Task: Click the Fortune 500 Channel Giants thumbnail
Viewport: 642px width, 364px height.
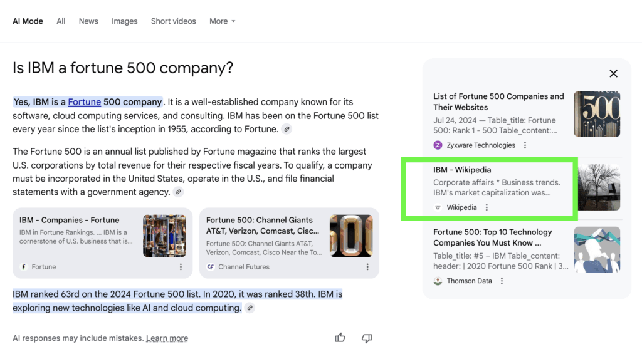Action: (350, 236)
